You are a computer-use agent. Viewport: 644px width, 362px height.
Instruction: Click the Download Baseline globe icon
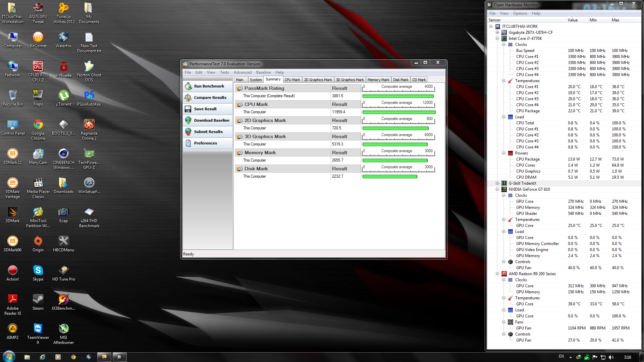pyautogui.click(x=188, y=120)
